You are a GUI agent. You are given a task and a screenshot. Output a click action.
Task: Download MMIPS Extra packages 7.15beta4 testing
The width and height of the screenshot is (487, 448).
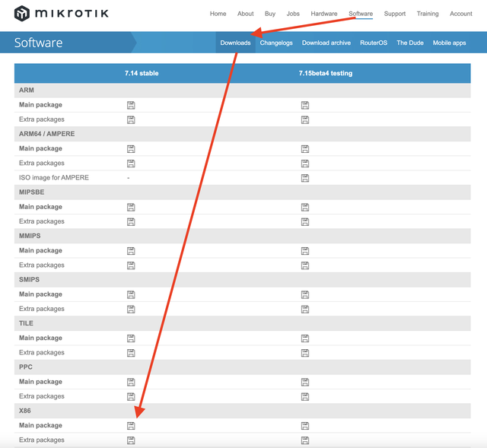point(305,265)
